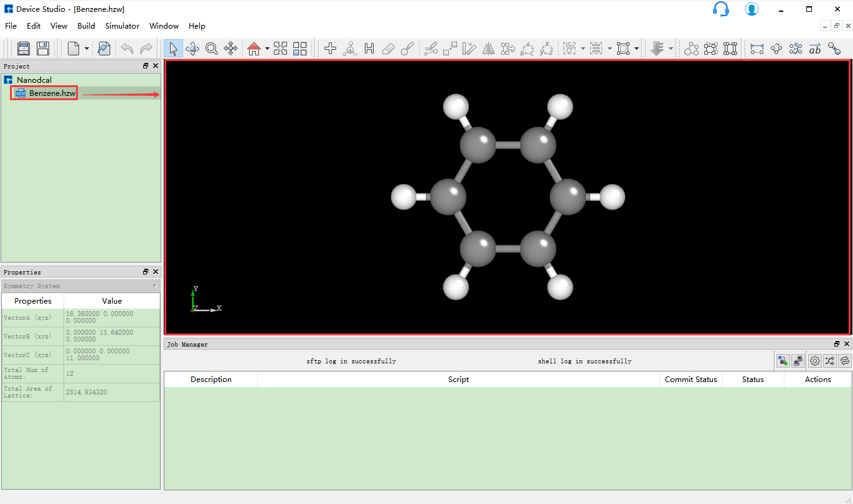The width and height of the screenshot is (853, 504).
Task: Open job manager gear settings
Action: 814,360
